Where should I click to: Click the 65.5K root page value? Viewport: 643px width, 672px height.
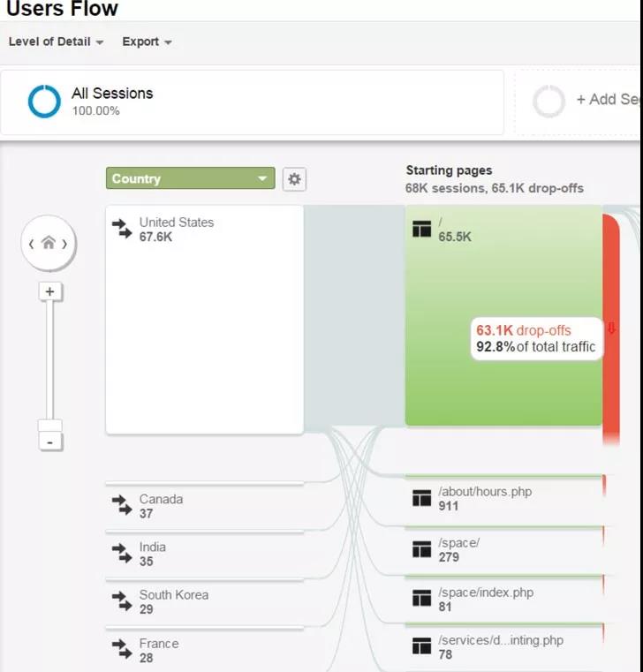(x=455, y=237)
